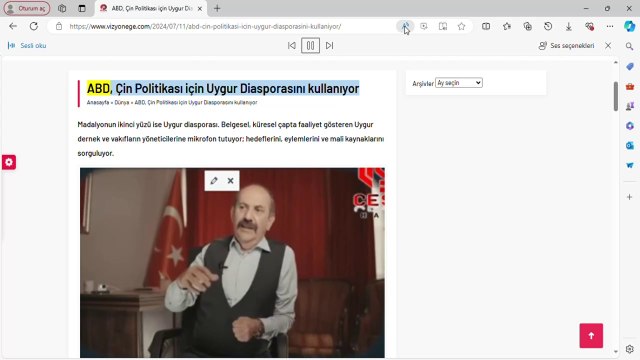Open a new tab

pyautogui.click(x=217, y=8)
